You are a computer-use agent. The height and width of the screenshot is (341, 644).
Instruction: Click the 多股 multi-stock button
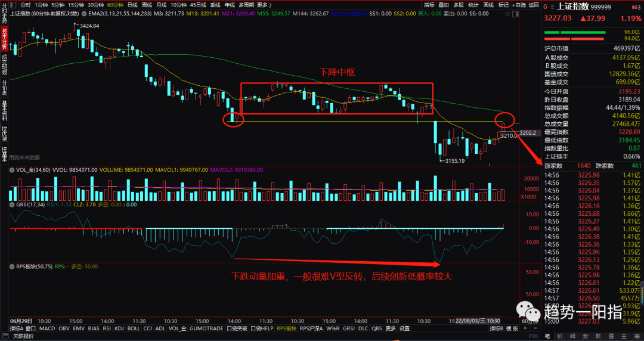click(x=459, y=5)
